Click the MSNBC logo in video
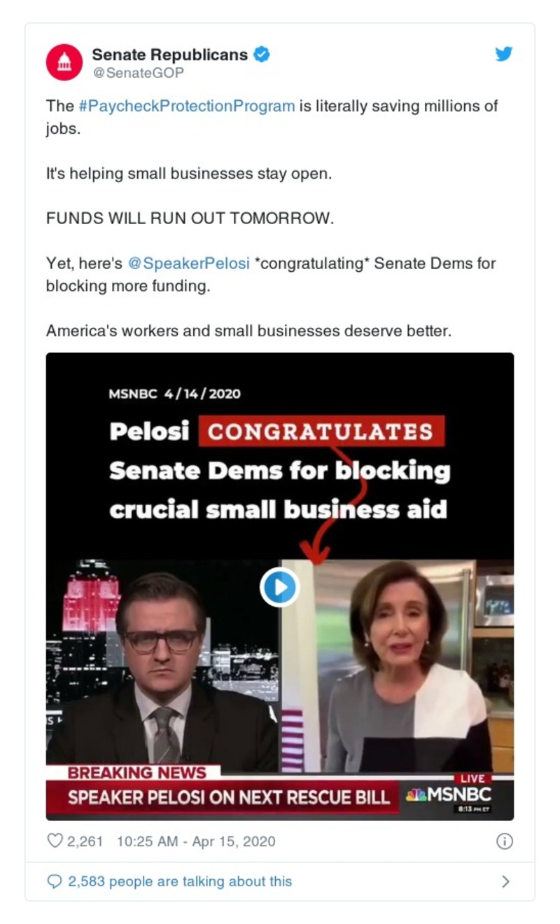 click(x=449, y=794)
